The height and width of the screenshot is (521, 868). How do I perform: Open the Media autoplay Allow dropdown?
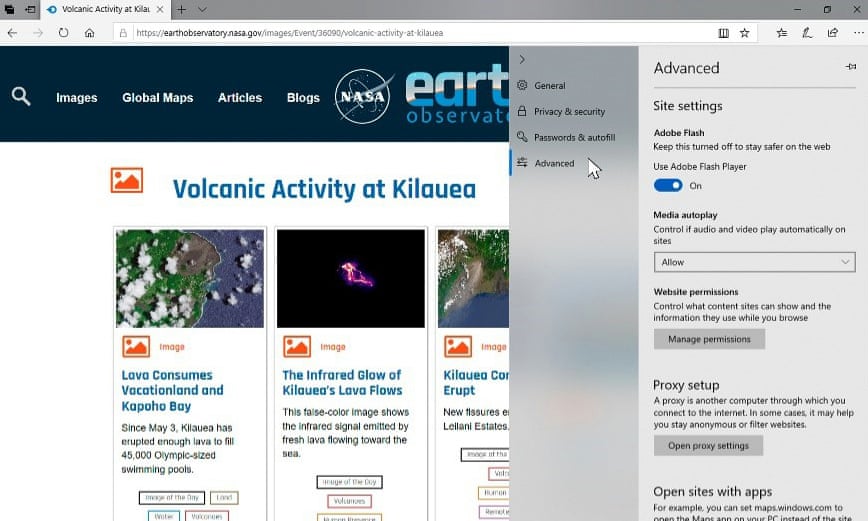[754, 262]
